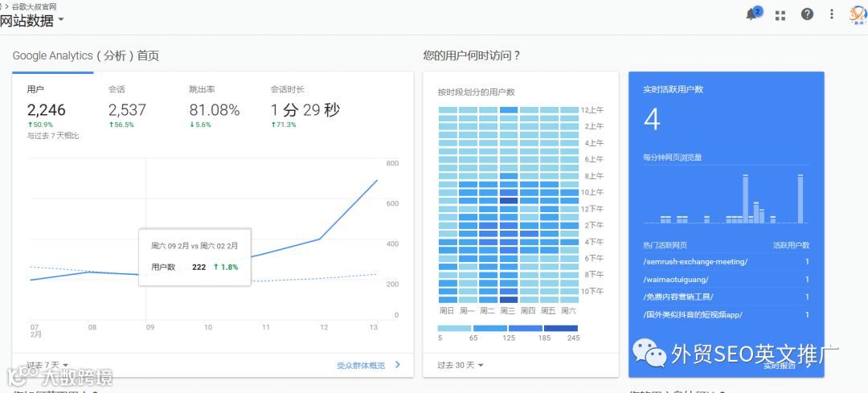This screenshot has height=393, width=868.
Task: Open the 过去 30 天 date range dropdown
Action: 461,366
